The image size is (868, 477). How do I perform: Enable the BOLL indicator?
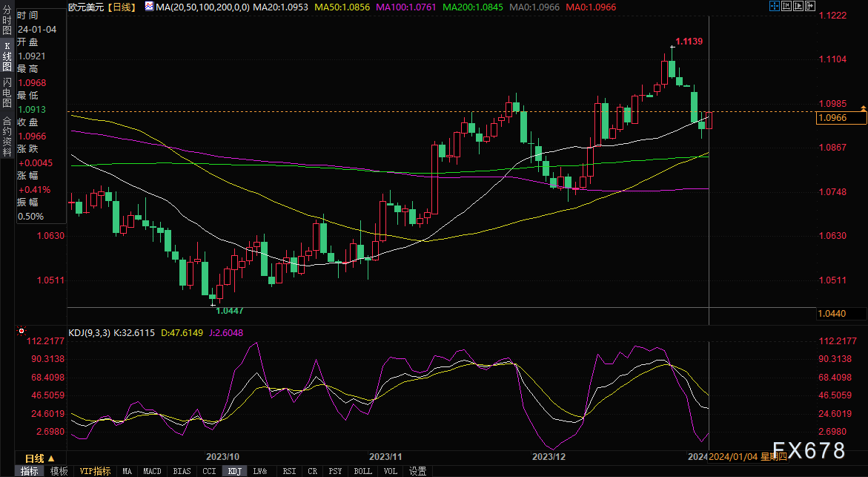coord(363,471)
